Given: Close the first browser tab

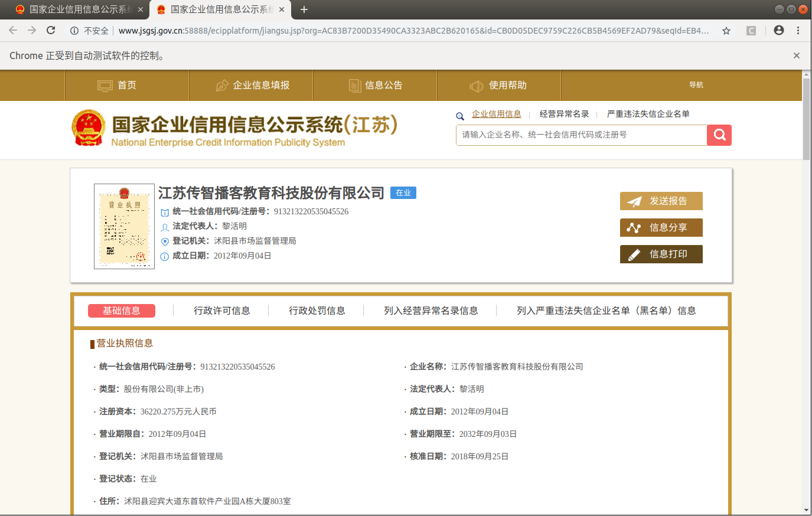Looking at the screenshot, I should pyautogui.click(x=140, y=9).
